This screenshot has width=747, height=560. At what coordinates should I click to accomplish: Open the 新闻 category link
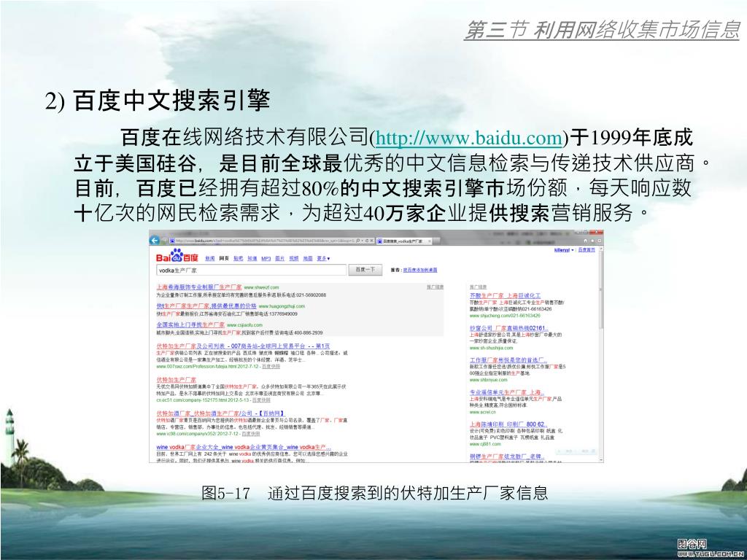[x=209, y=259]
